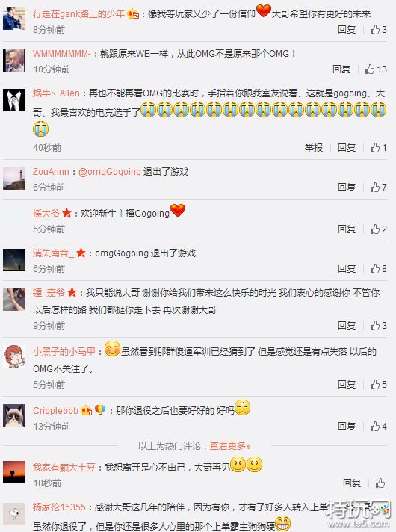This screenshot has width=396, height=532.
Task: Open WMMMMMMM- user profile name
Action: point(62,54)
